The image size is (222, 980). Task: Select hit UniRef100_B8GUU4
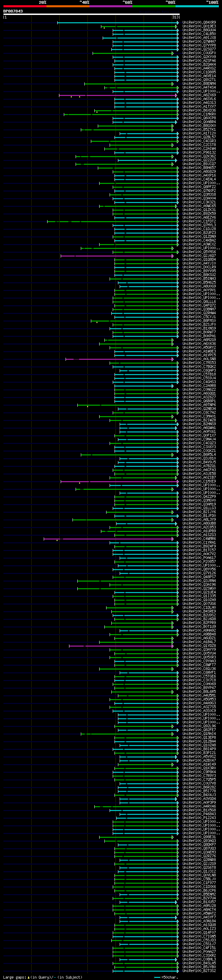199,30
